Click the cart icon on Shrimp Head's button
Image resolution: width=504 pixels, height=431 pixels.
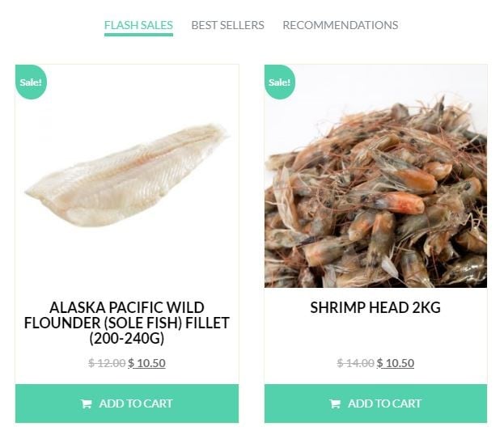tap(335, 404)
